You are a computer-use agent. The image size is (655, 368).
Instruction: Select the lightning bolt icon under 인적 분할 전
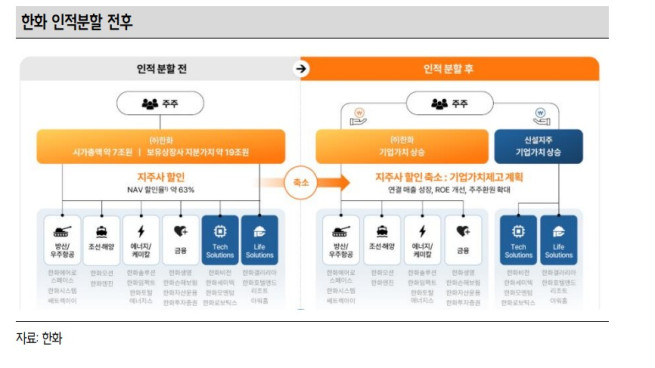(141, 231)
